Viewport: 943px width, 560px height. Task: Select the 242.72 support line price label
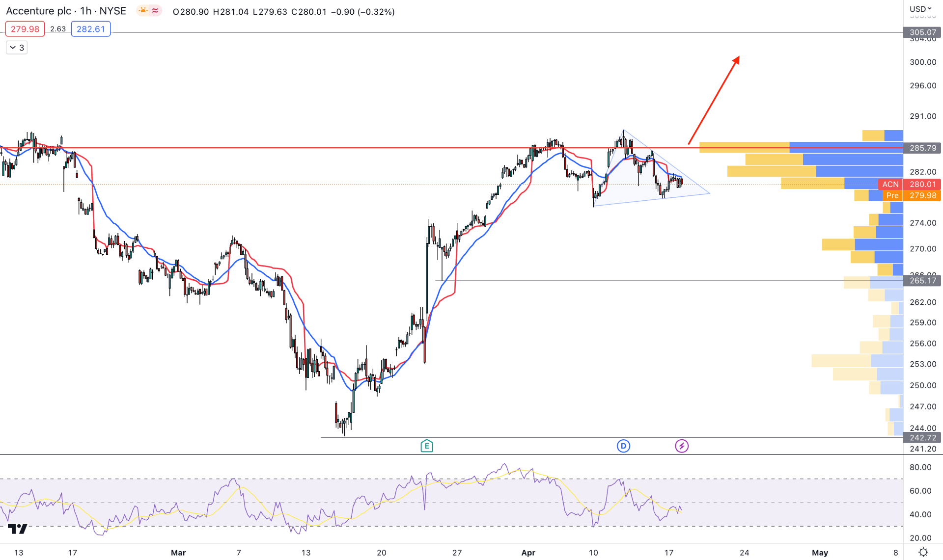pos(922,437)
